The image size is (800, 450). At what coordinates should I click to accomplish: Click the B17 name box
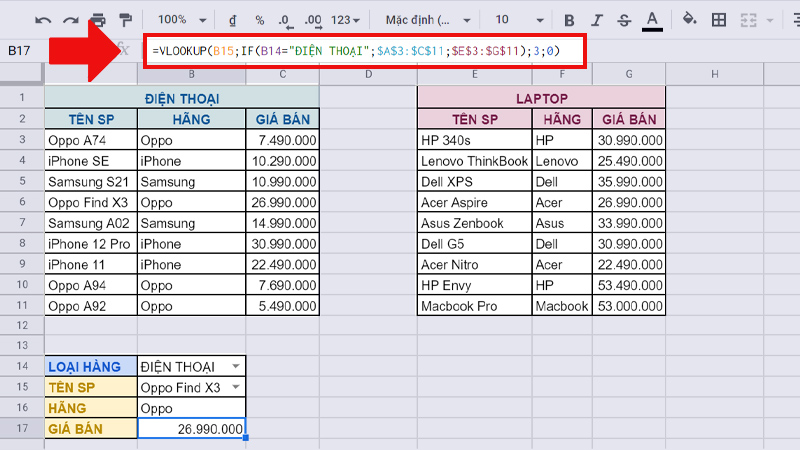[30, 50]
